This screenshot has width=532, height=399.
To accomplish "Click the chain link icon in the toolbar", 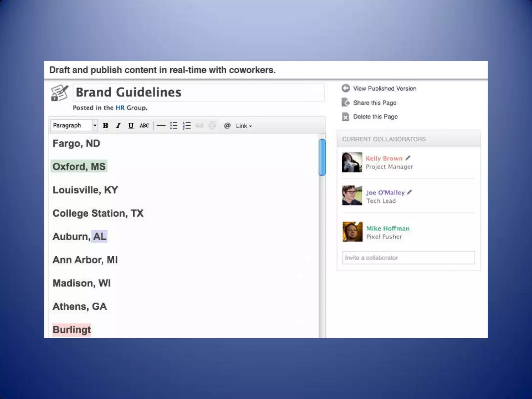I will pyautogui.click(x=199, y=126).
